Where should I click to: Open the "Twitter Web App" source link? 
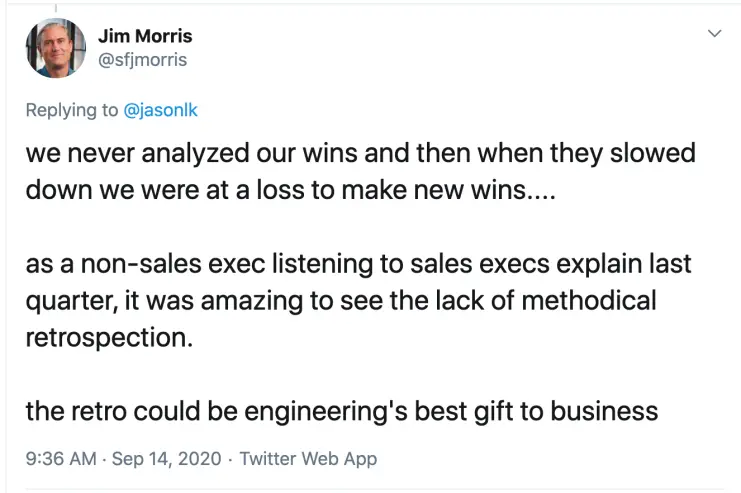tap(308, 459)
